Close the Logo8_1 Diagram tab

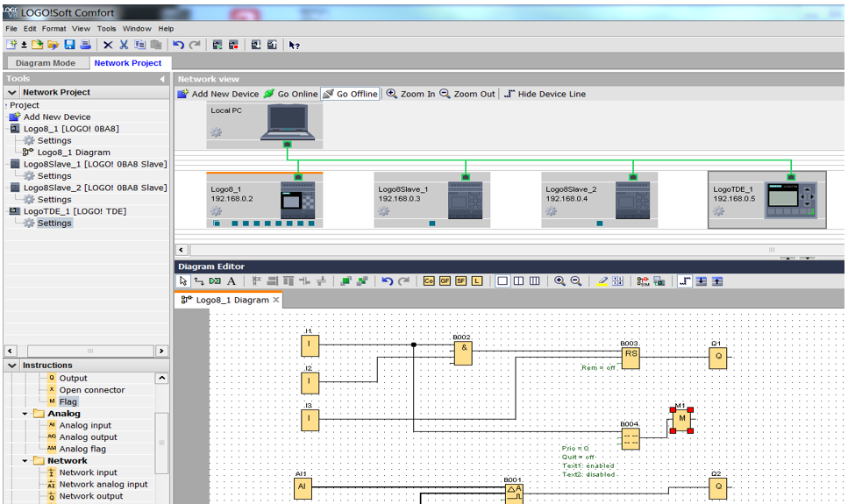pyautogui.click(x=276, y=300)
